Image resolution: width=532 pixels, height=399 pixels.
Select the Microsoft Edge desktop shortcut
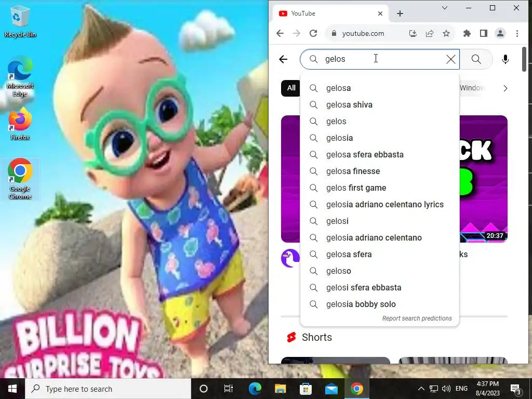point(20,77)
